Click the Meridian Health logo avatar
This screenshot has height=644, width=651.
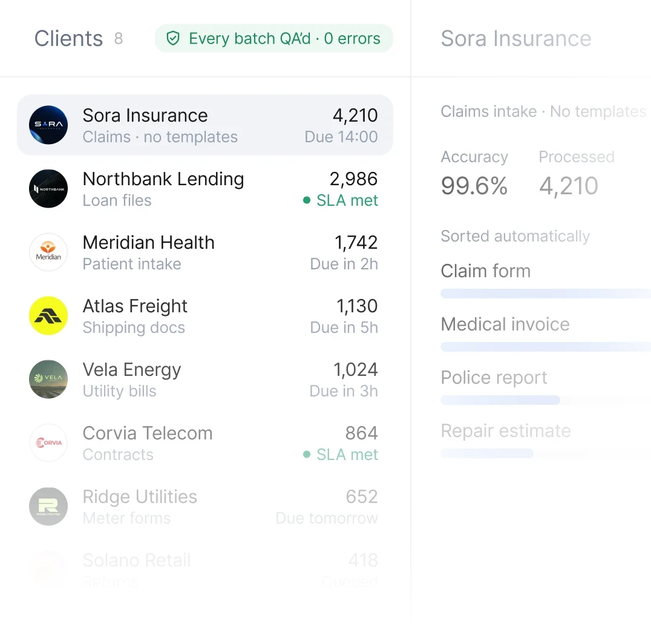tap(48, 252)
